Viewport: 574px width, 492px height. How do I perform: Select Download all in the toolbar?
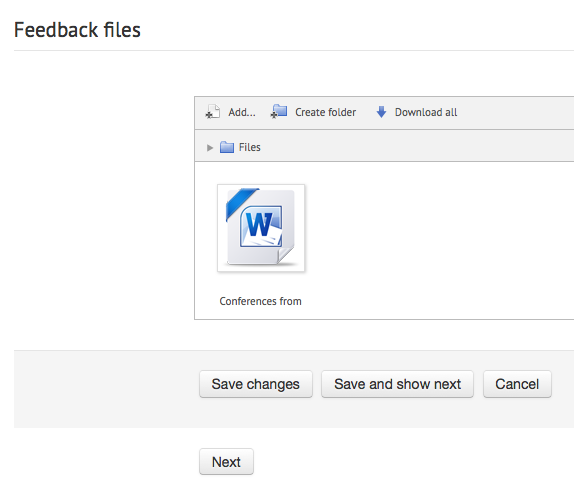click(426, 112)
